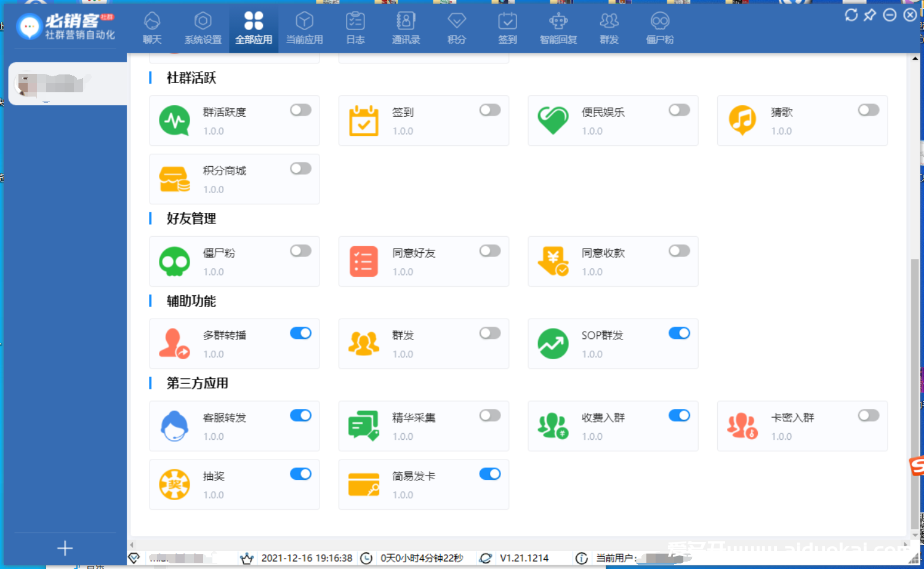The image size is (924, 569).
Task: Click the version sync icon near V1.21.1214
Action: [486, 558]
